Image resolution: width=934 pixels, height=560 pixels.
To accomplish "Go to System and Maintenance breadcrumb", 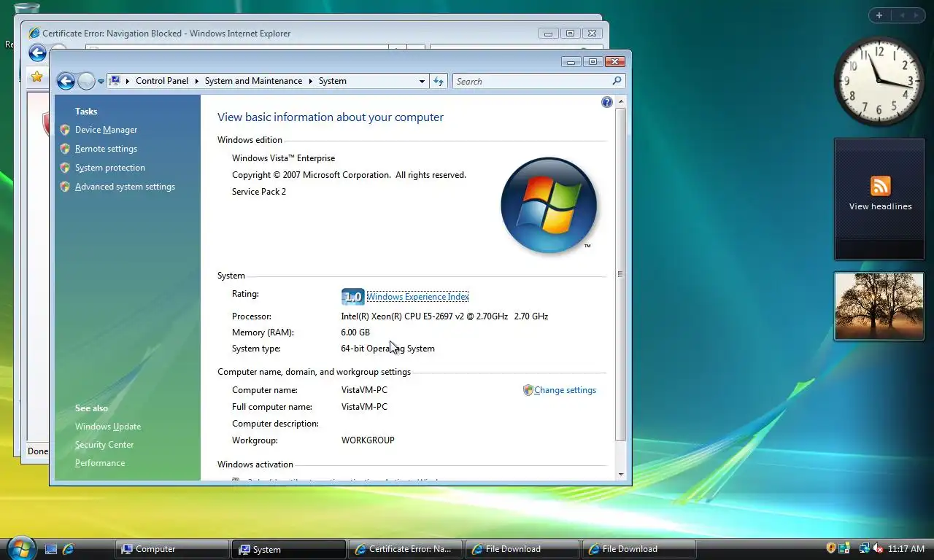I will point(253,81).
